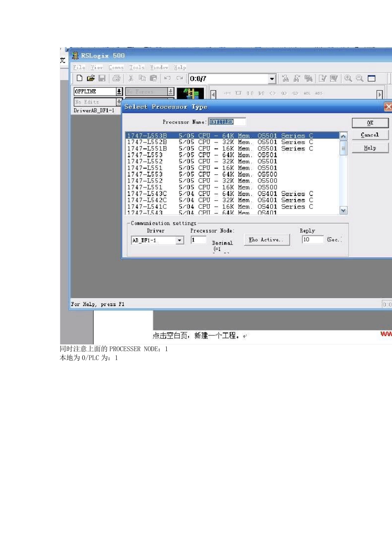
Task: Select 1747-L541C 5/04 CPU 16K row
Action: tap(232, 206)
